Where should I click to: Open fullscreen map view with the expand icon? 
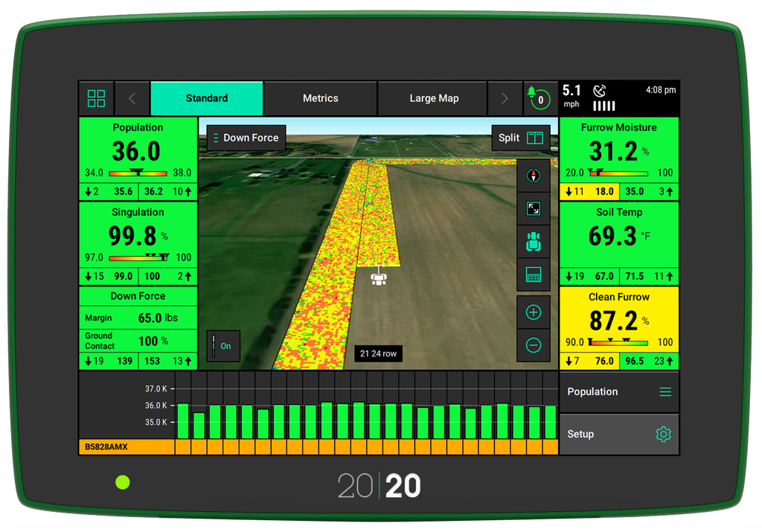pos(533,209)
